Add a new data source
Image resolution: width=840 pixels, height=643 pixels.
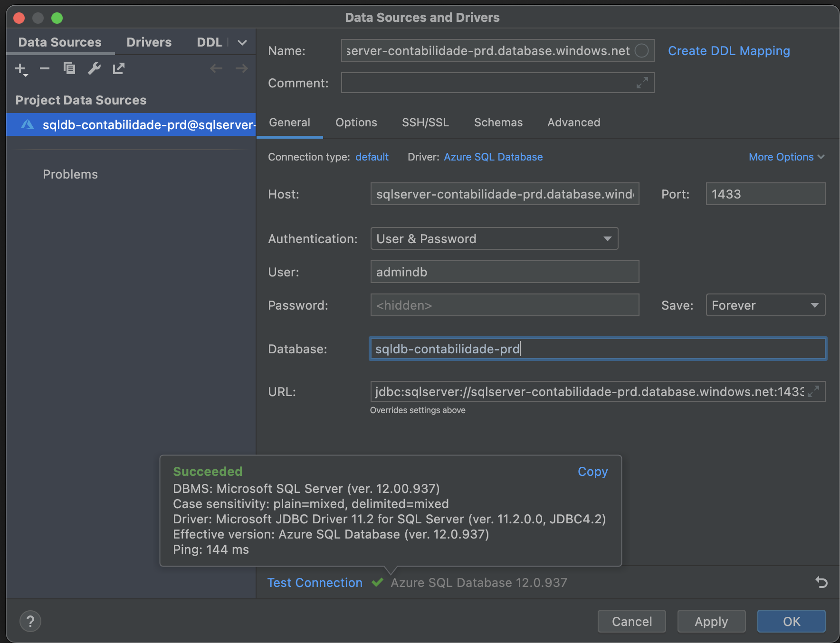point(20,68)
